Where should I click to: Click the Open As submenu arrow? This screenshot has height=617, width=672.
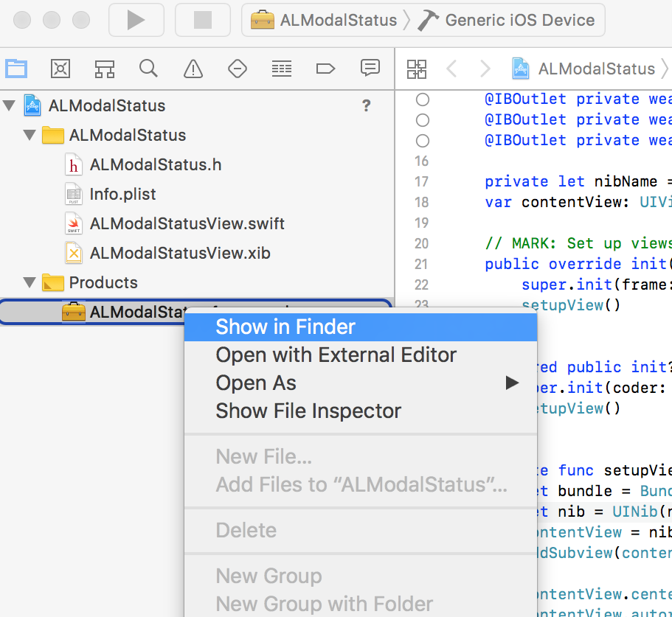tap(512, 383)
